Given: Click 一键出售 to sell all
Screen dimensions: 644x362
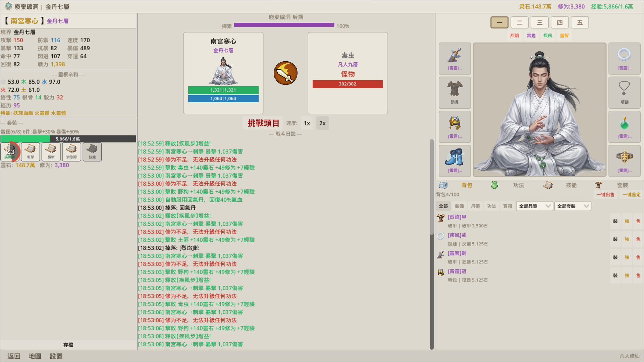Looking at the screenshot, I should tap(605, 194).
